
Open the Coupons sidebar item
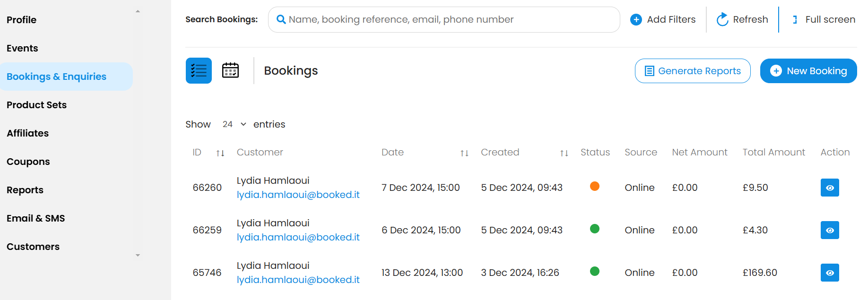(28, 162)
